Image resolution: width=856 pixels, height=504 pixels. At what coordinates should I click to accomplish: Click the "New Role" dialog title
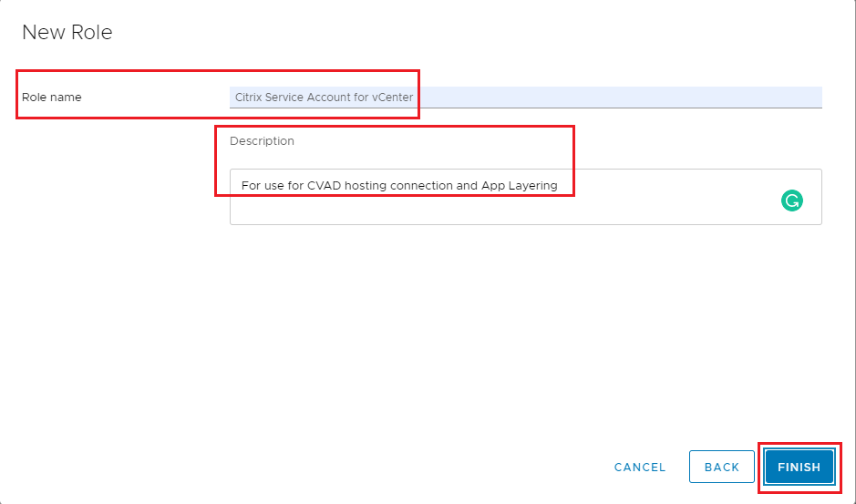pos(67,32)
